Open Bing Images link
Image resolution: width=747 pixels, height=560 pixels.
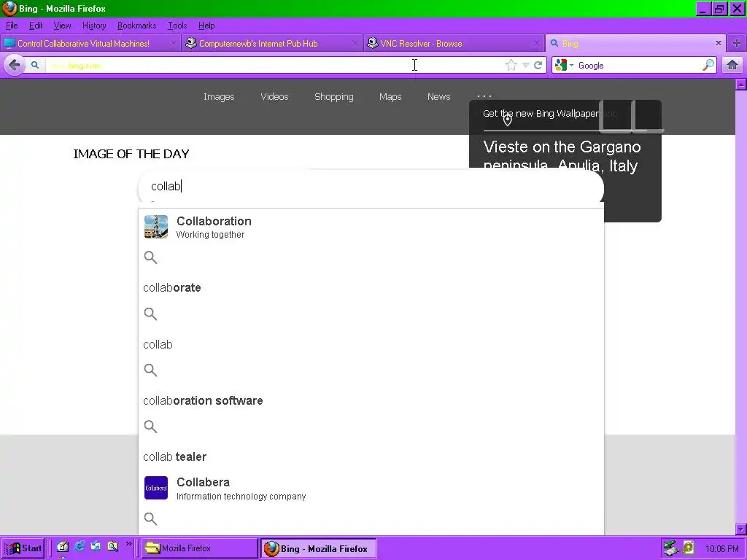click(x=219, y=97)
